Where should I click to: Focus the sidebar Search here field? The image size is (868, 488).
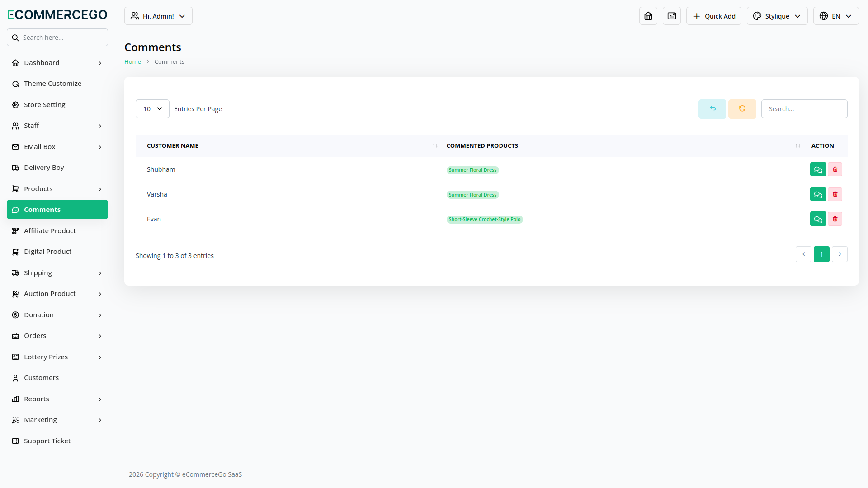(57, 38)
